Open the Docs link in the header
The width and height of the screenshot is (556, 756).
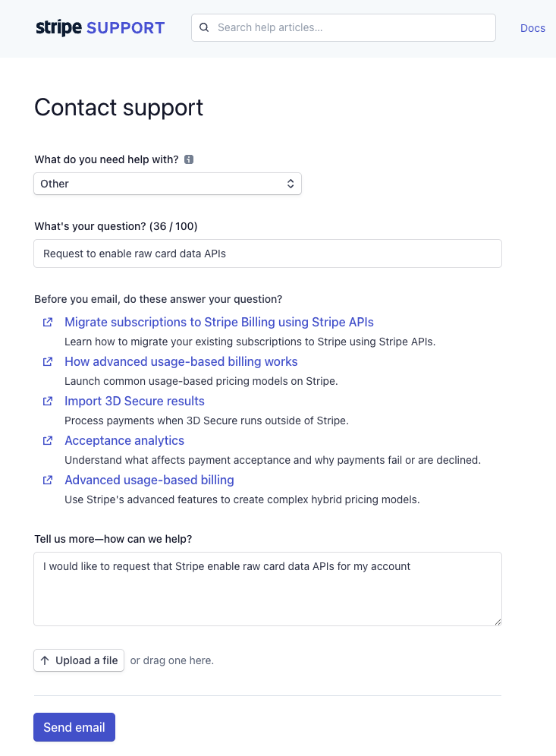tap(532, 28)
